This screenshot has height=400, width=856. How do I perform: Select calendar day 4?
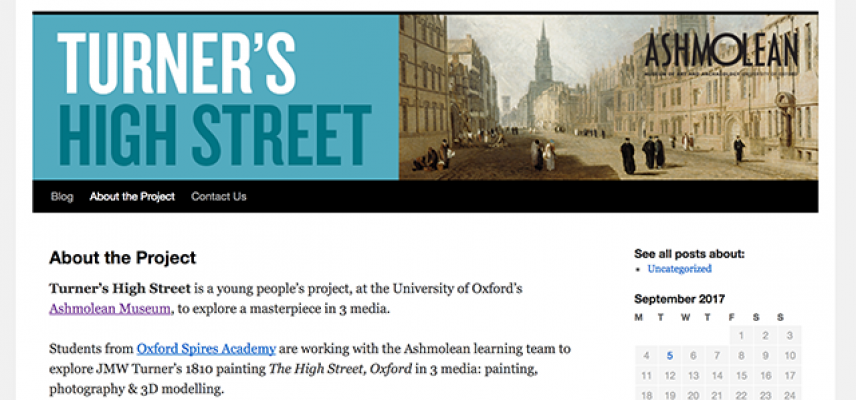[x=646, y=356]
